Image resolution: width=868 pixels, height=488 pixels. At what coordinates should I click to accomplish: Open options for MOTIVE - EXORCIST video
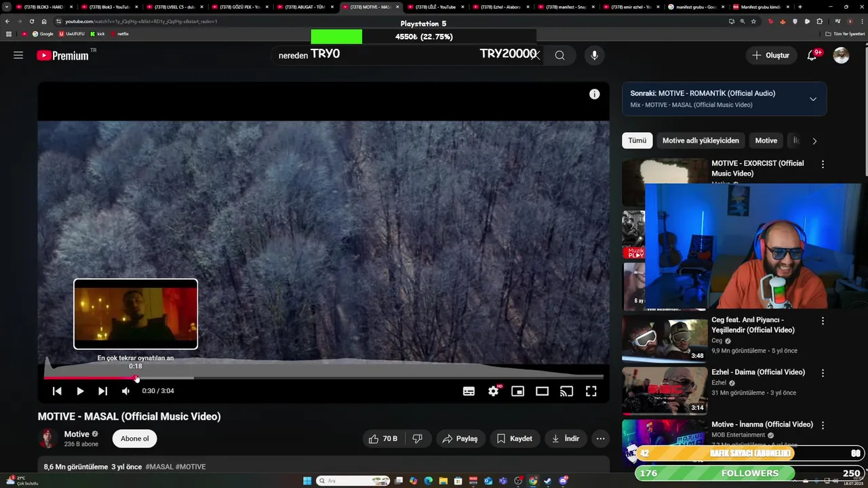(x=823, y=164)
